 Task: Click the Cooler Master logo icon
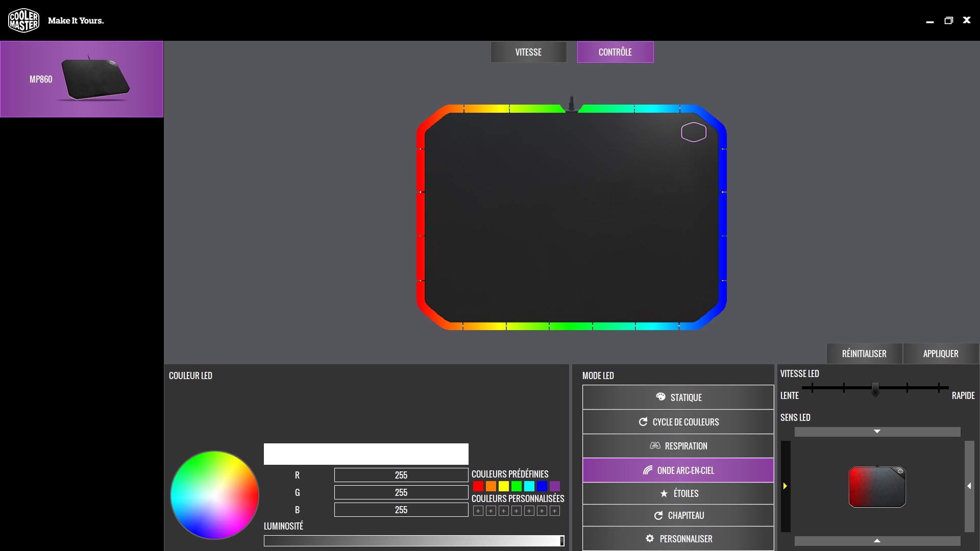23,20
